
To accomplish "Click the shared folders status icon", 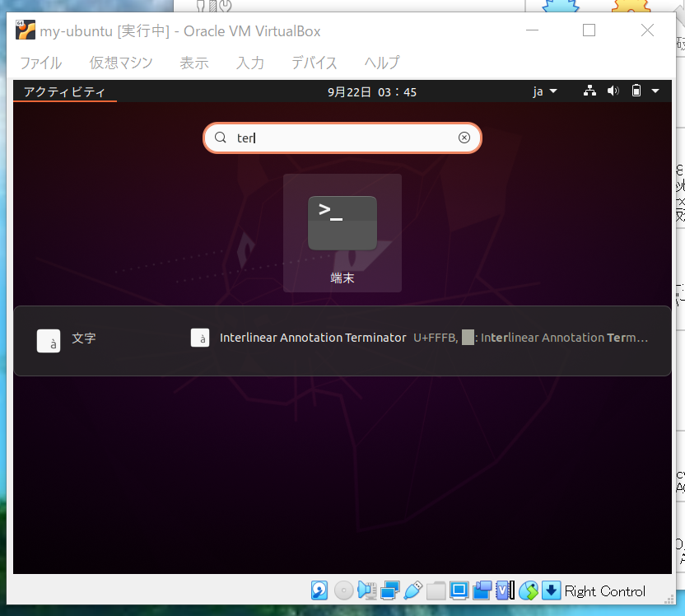I will pos(436,590).
